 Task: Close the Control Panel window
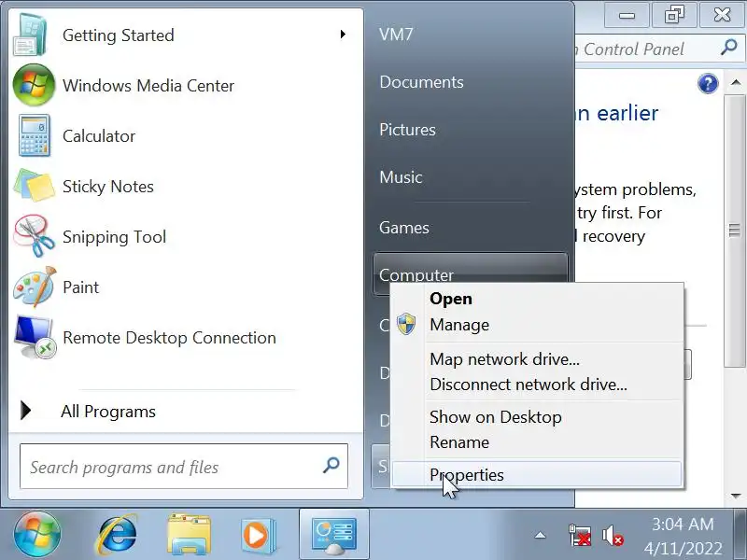click(x=721, y=15)
